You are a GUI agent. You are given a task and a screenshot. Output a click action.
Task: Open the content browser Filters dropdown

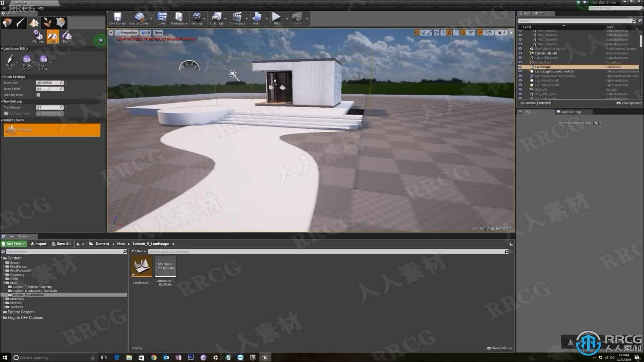coord(139,251)
